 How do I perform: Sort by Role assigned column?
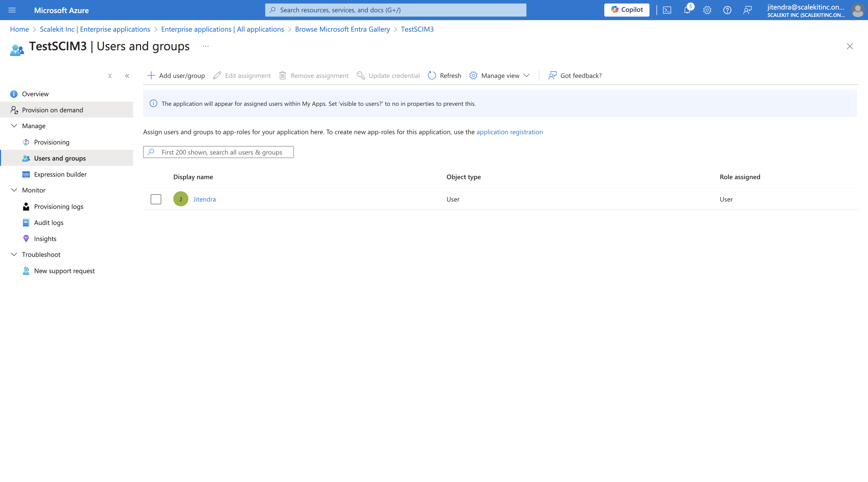coord(740,177)
